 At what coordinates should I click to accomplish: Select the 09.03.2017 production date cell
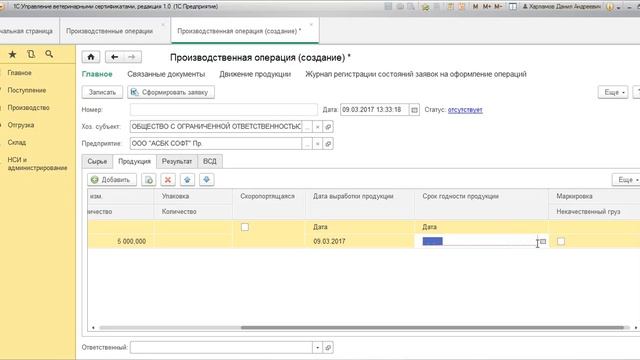pos(359,242)
